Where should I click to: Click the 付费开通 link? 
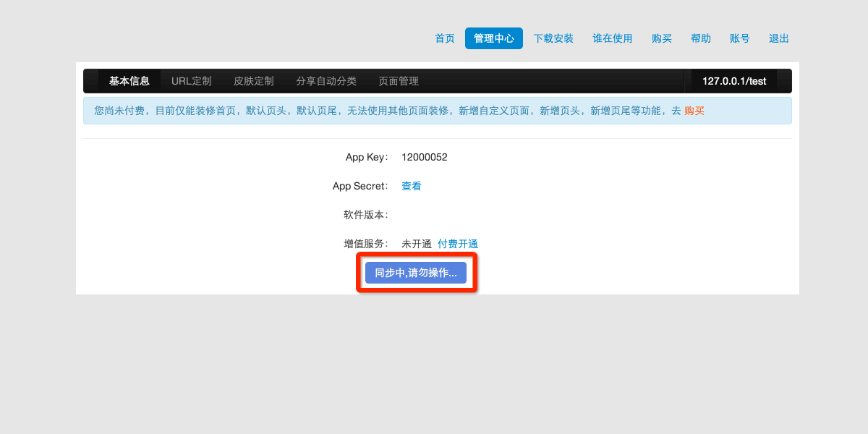click(458, 244)
